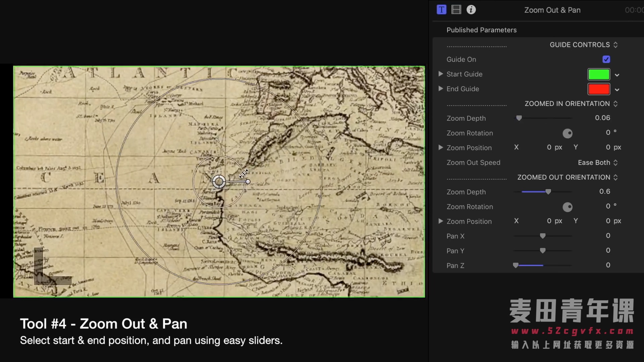Open the Start Guide color dropdown arrow
644x362 pixels.
pyautogui.click(x=617, y=75)
